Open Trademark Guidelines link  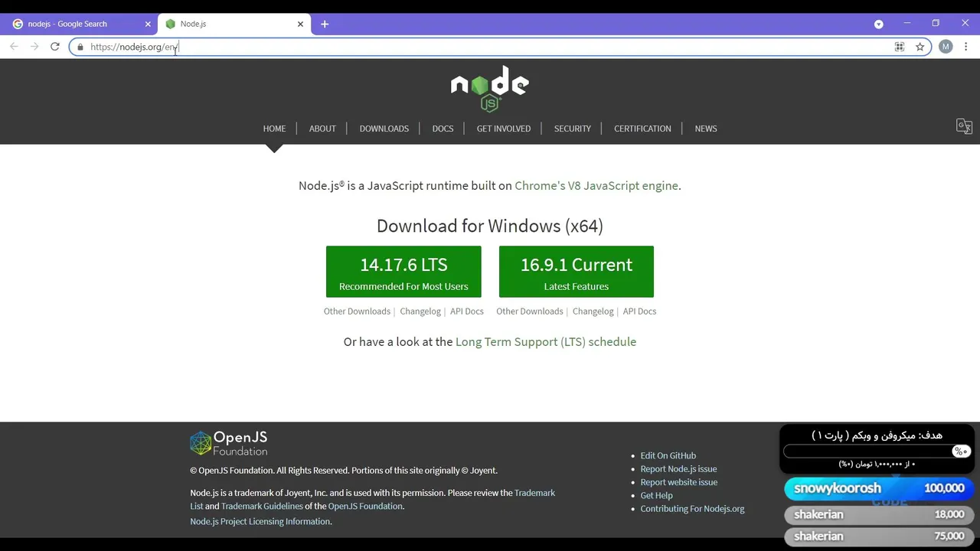pyautogui.click(x=262, y=507)
